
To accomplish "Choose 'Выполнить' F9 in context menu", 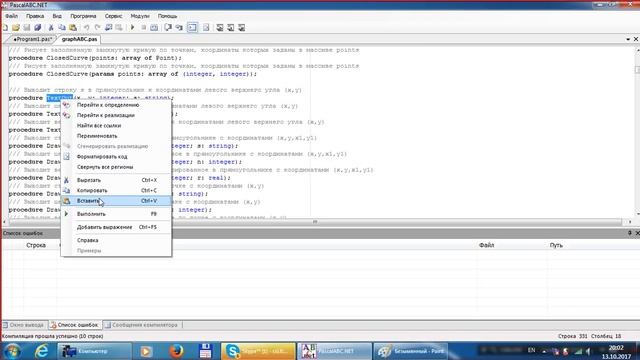I will (x=116, y=214).
